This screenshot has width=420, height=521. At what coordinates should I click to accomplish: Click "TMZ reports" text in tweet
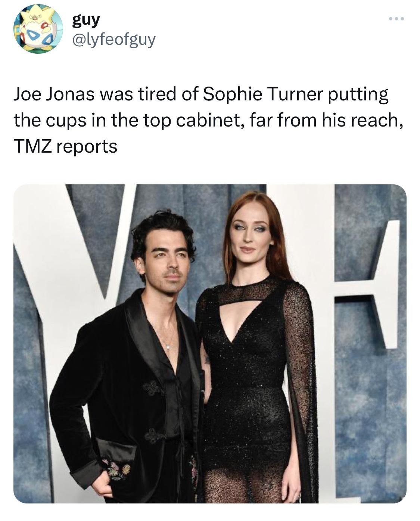[66, 146]
